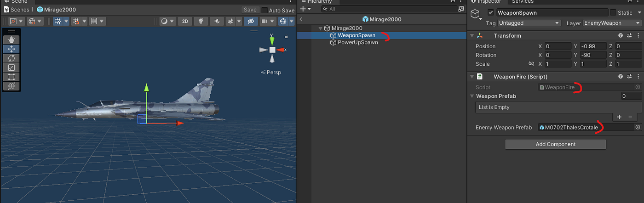This screenshot has width=644, height=203.
Task: Open Weapon Fire script kebab menu
Action: pyautogui.click(x=638, y=77)
